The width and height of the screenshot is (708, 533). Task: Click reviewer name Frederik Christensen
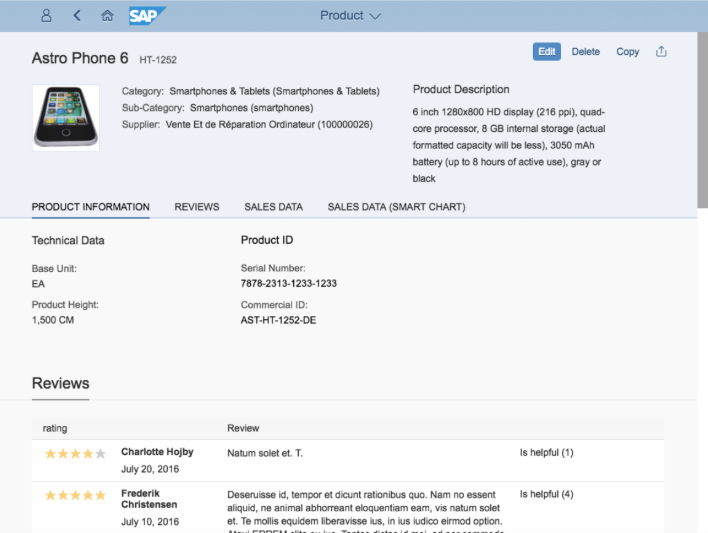coord(149,499)
